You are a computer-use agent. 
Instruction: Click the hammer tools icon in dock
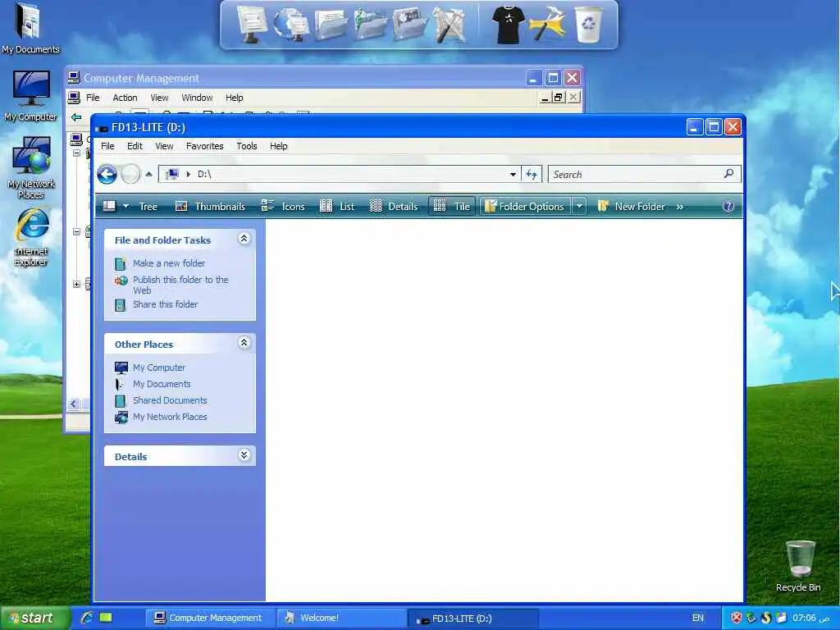coord(546,24)
